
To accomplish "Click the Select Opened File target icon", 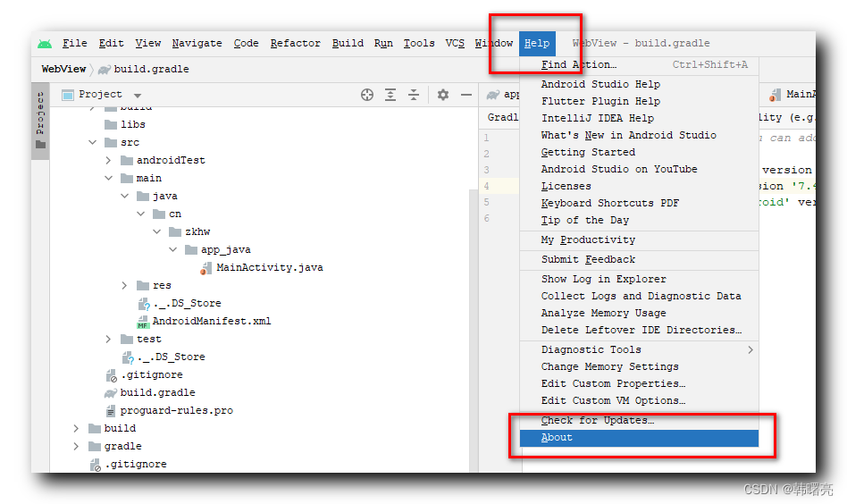I will (x=367, y=95).
